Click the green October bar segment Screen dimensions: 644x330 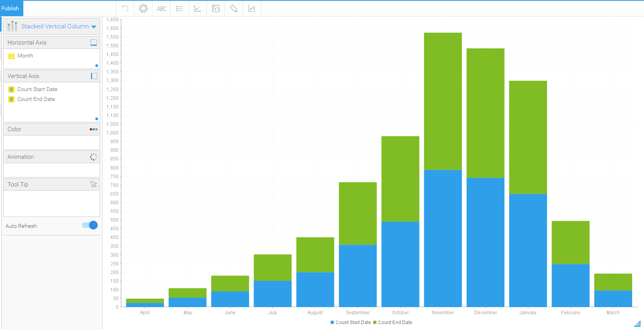click(400, 179)
